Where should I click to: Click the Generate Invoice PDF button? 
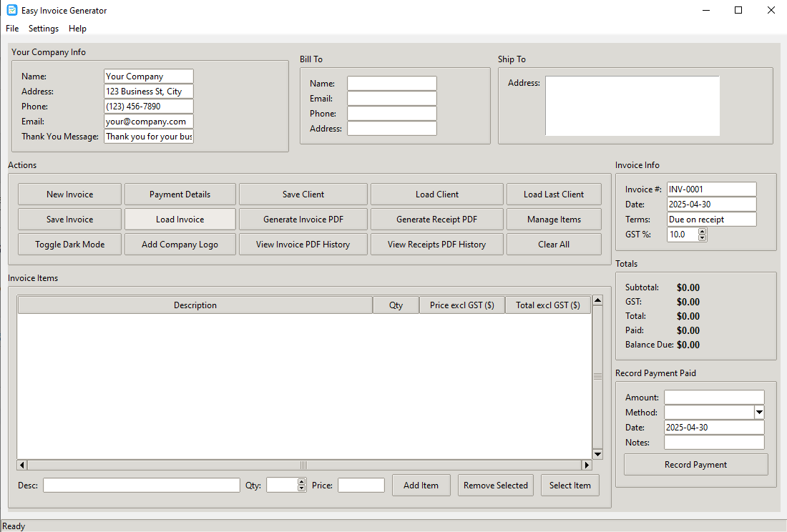(303, 219)
